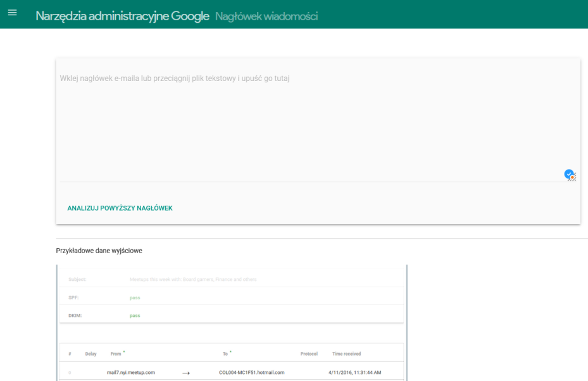Click the green pass value next to SPF
Viewport: 588px width, 381px height.
click(135, 297)
